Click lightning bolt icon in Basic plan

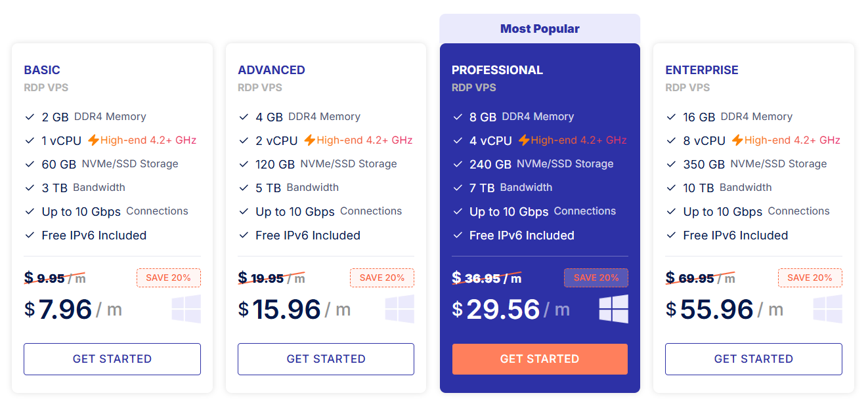(93, 140)
